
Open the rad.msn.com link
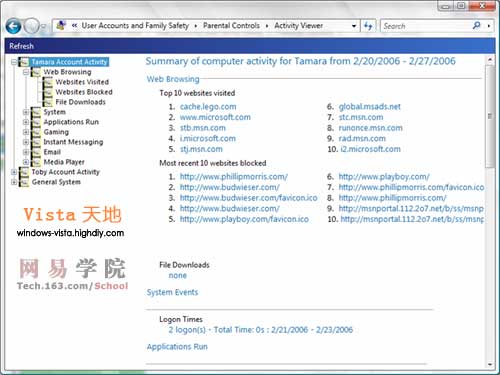(x=362, y=139)
